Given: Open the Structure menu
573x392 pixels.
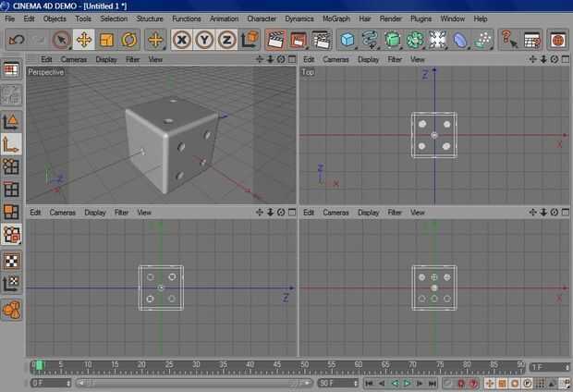Looking at the screenshot, I should pos(150,18).
